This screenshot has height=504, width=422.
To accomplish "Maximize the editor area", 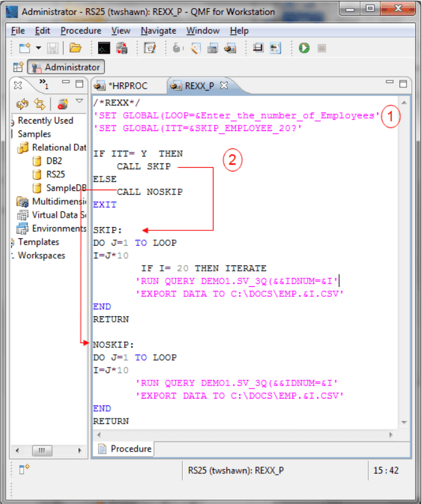I will pyautogui.click(x=403, y=84).
